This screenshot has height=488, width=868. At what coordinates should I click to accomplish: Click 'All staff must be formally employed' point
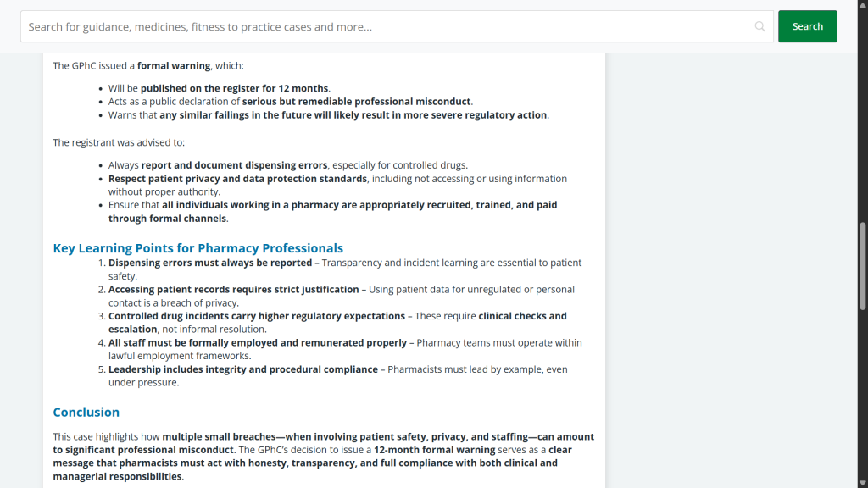tap(258, 343)
